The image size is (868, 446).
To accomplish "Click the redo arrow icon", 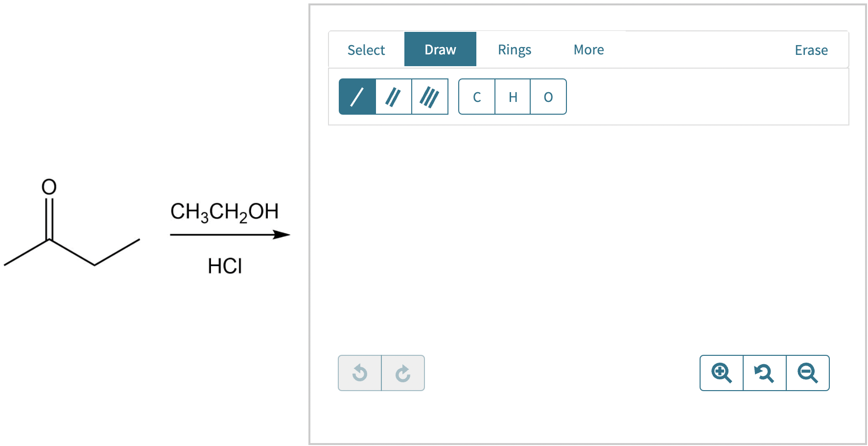I will coord(402,373).
